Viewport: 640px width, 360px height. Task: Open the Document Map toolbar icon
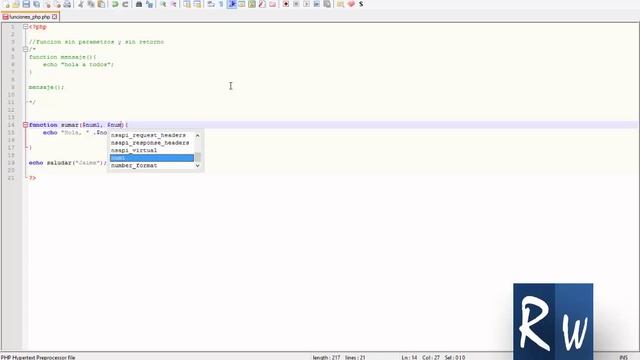(252, 4)
